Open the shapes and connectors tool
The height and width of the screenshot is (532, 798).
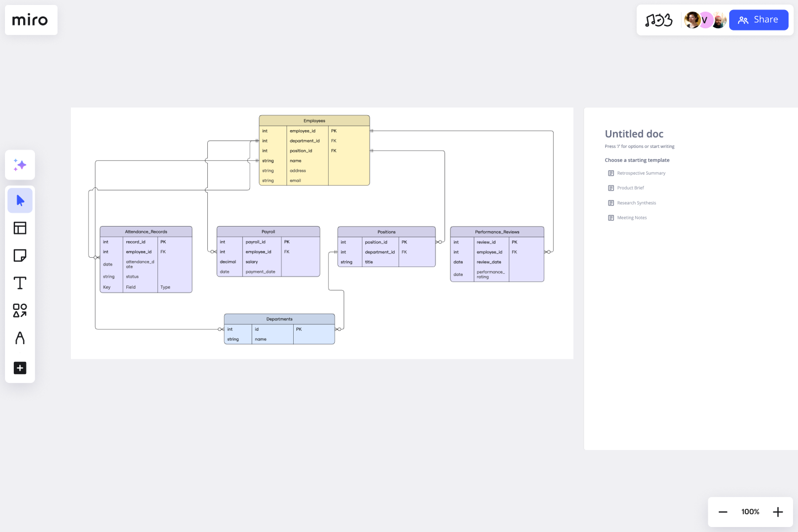pos(20,311)
